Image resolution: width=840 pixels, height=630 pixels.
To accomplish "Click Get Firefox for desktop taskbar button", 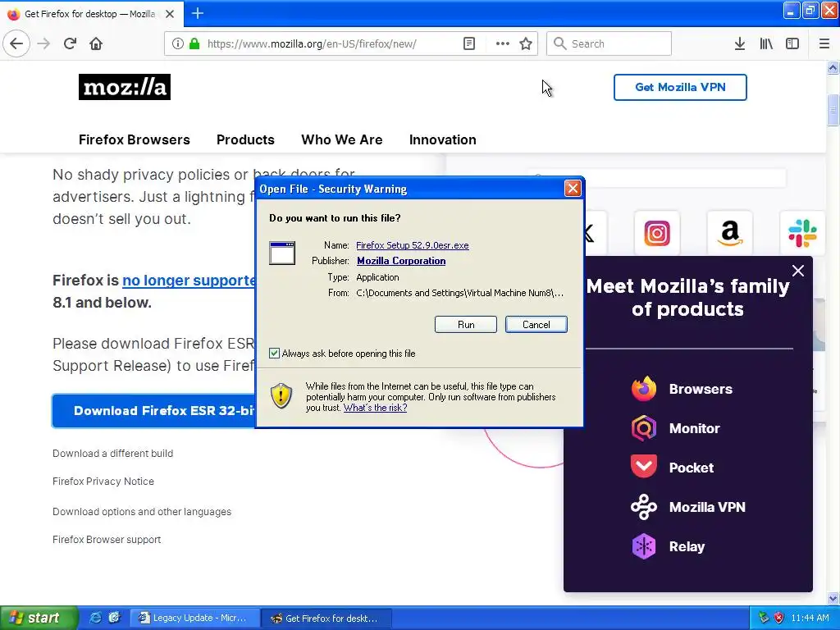I will point(326,619).
